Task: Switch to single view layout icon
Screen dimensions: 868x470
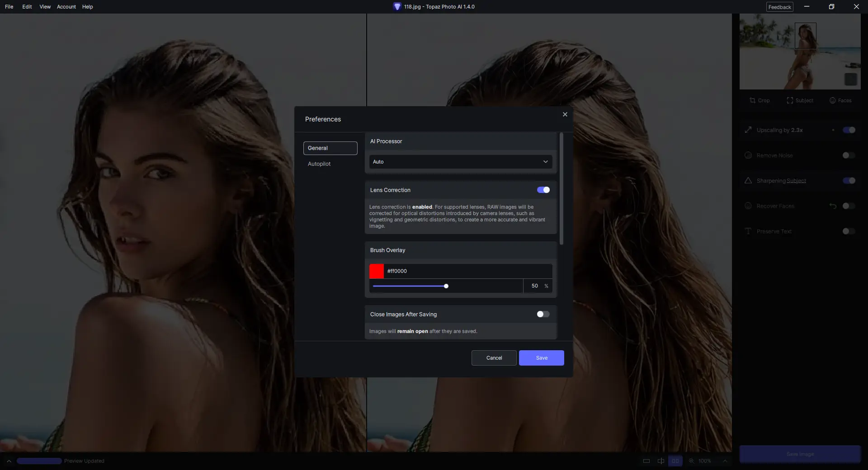Action: pyautogui.click(x=646, y=461)
